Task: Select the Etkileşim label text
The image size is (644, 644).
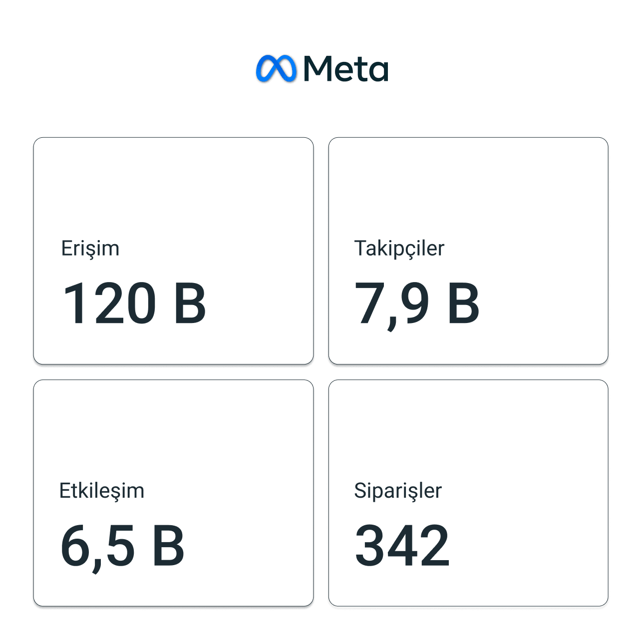Action: (x=102, y=491)
